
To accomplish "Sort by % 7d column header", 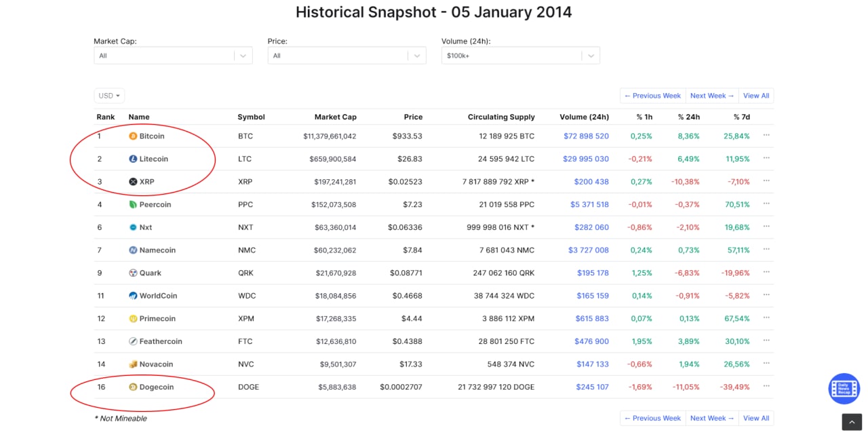I will pyautogui.click(x=741, y=117).
